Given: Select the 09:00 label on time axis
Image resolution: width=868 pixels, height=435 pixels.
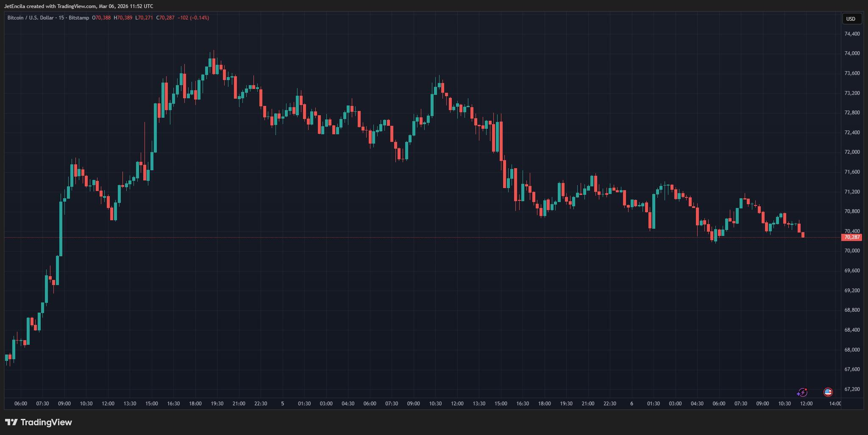Looking at the screenshot, I should [x=64, y=404].
